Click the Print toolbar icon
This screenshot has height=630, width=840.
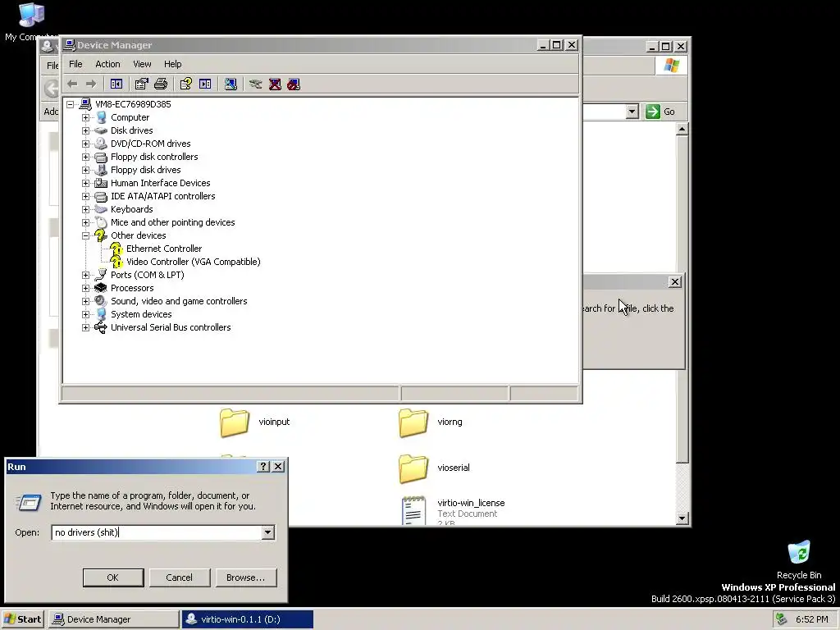(161, 84)
